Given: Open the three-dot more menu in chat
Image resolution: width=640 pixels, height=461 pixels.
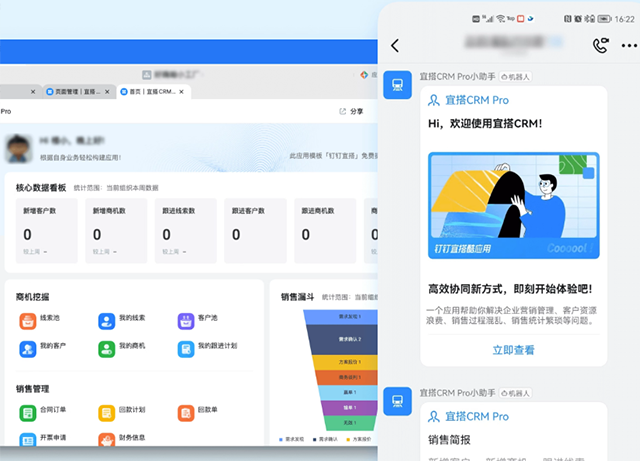Looking at the screenshot, I should coord(629,46).
